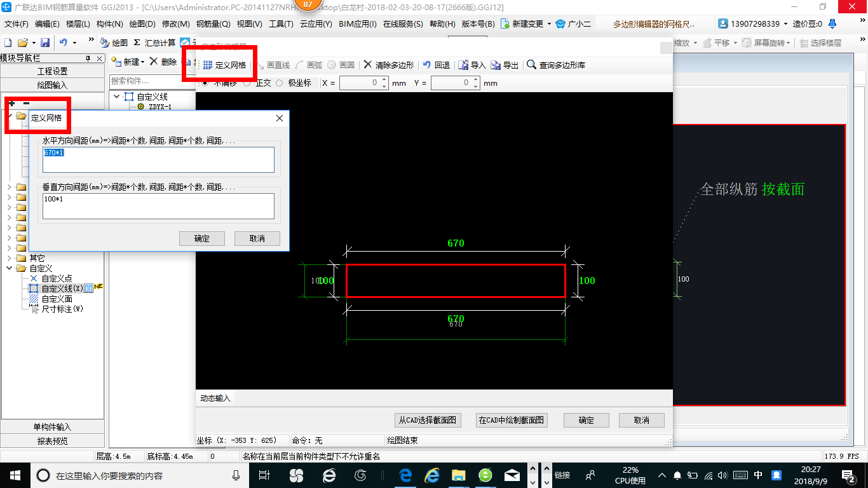This screenshot has height=488, width=868.
Task: Click 取消 in the 定义网格 dialog
Action: click(257, 238)
